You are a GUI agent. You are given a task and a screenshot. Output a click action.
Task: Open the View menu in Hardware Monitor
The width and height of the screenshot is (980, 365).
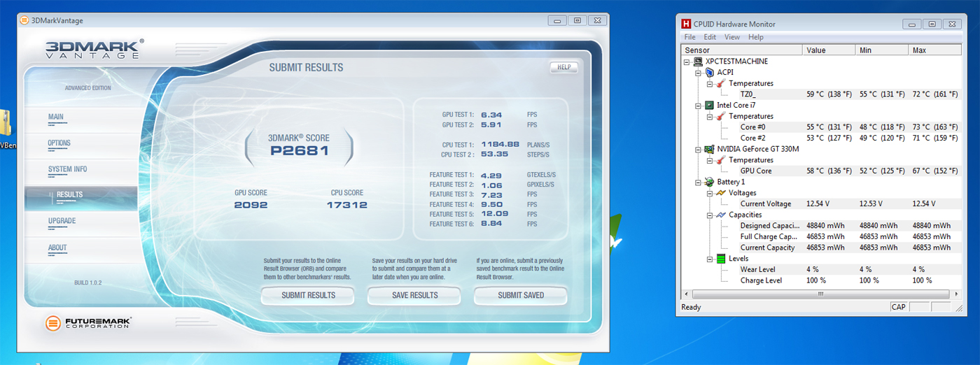pyautogui.click(x=732, y=37)
